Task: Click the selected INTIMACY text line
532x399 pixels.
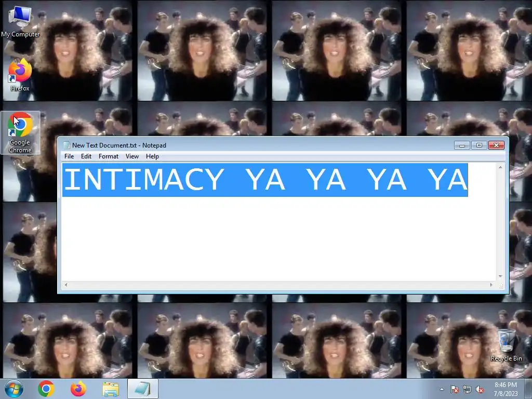Action: 265,180
